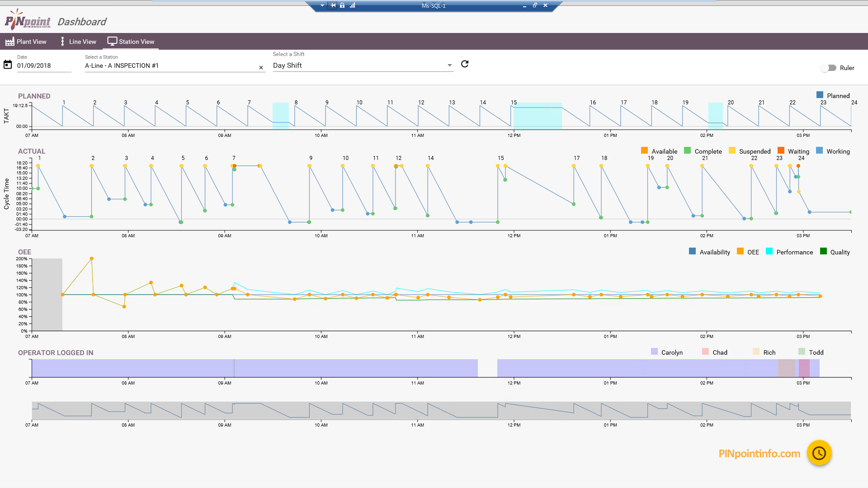This screenshot has width=868, height=488.
Task: Expand the title bar dropdown arrow
Action: coord(322,5)
